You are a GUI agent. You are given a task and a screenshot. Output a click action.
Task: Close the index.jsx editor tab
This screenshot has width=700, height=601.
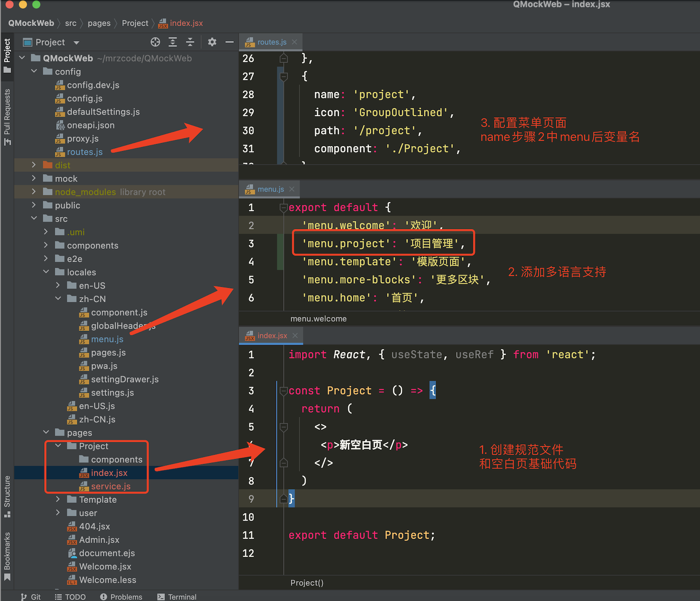(x=295, y=336)
